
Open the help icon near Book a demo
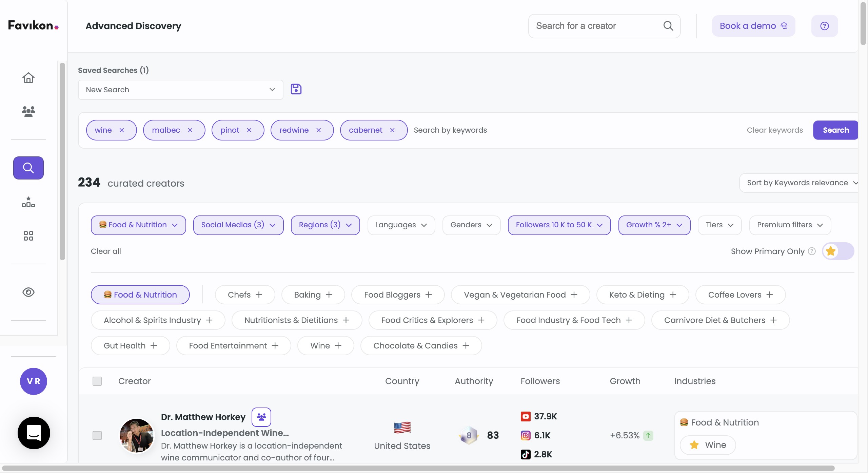(x=825, y=26)
